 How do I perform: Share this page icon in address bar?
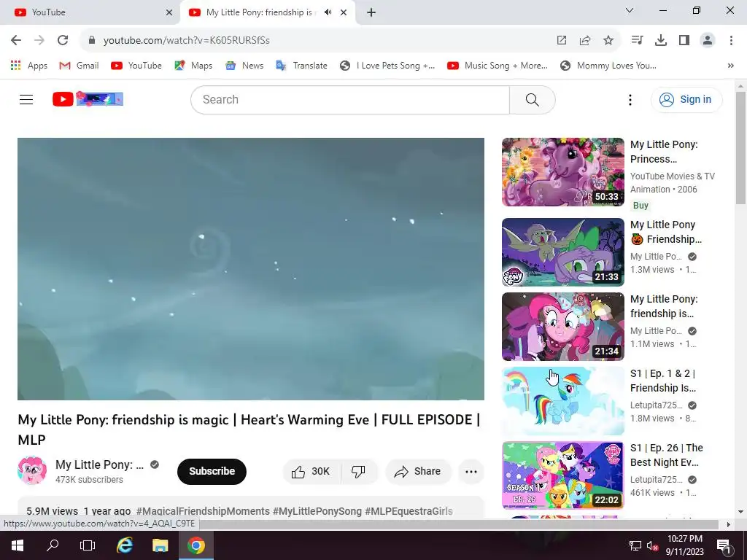(585, 41)
